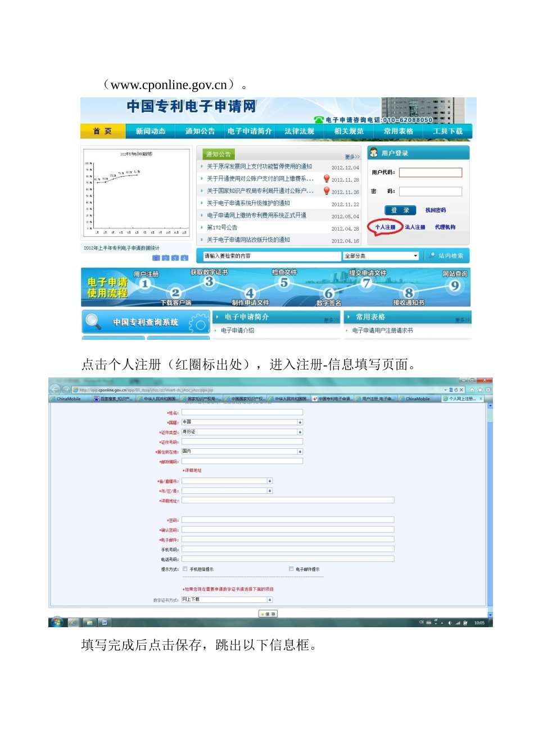Image resolution: width=534 pixels, height=756 pixels.
Task: Click slide indicator 1 under the chart
Action: [156, 258]
